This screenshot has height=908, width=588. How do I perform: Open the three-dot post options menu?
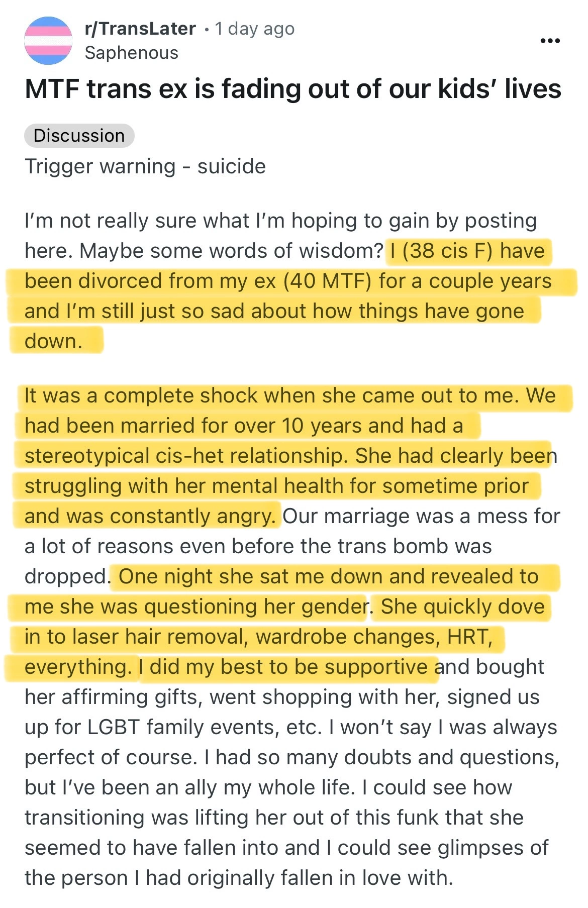tap(550, 41)
